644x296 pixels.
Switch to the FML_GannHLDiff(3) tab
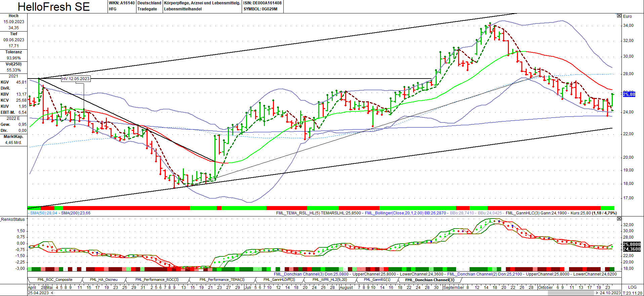(279, 280)
